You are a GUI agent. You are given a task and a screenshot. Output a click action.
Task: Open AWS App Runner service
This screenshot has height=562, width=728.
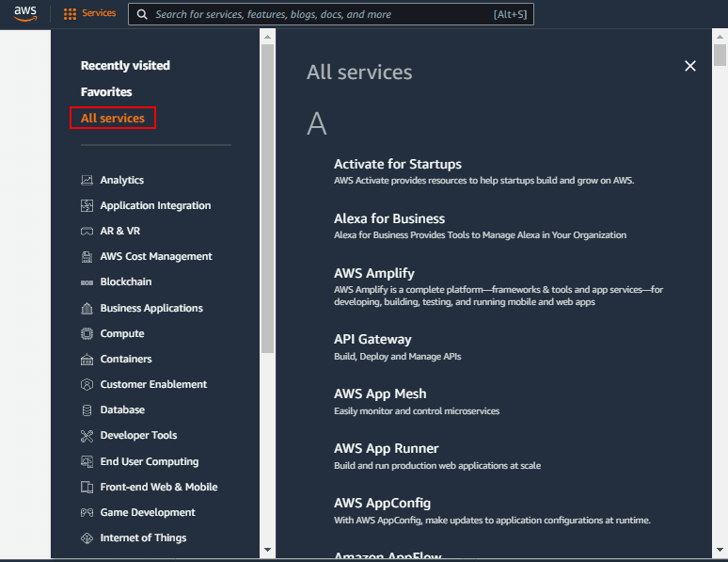[386, 449]
